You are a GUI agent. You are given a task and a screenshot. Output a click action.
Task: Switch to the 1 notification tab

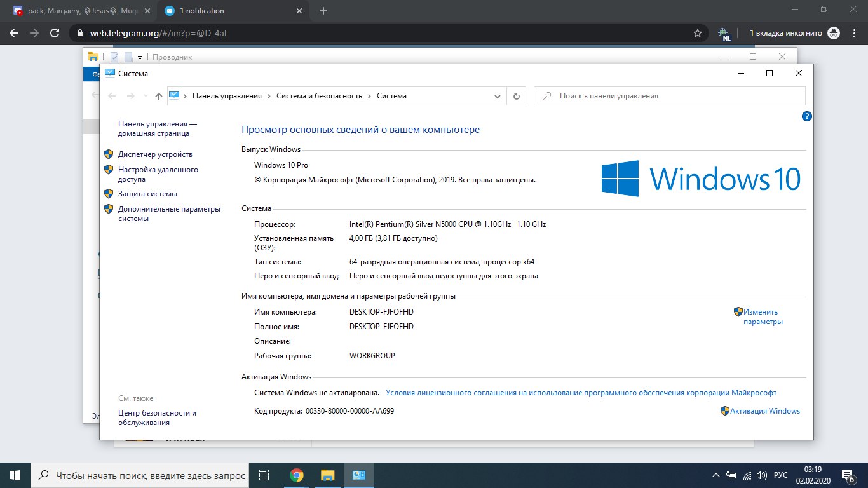(x=231, y=11)
